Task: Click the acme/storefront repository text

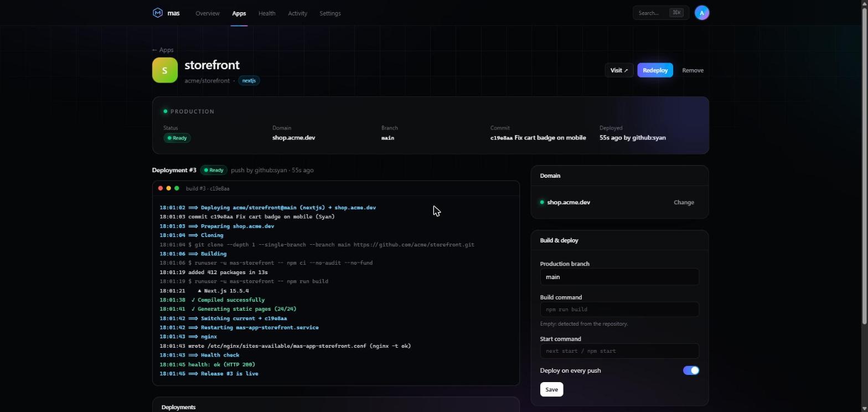Action: (207, 81)
